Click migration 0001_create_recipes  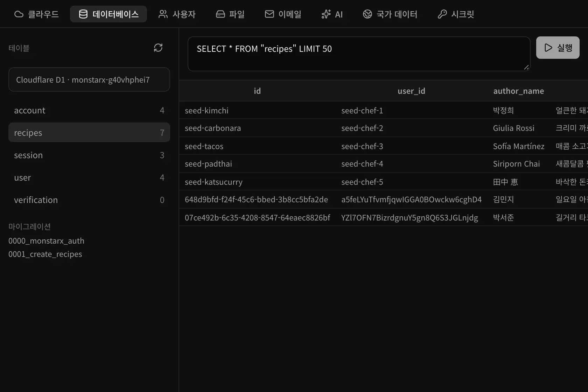tap(45, 254)
